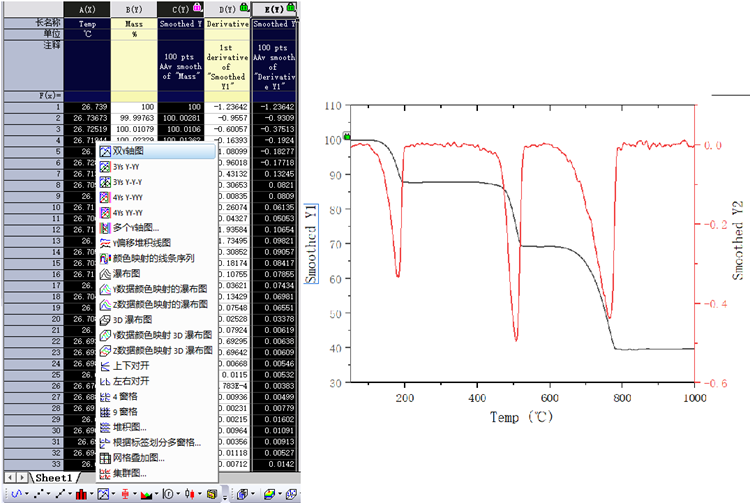Viewport: 750px width, 503px height.
Task: Choose 4 窗格 menu entry
Action: (x=157, y=396)
